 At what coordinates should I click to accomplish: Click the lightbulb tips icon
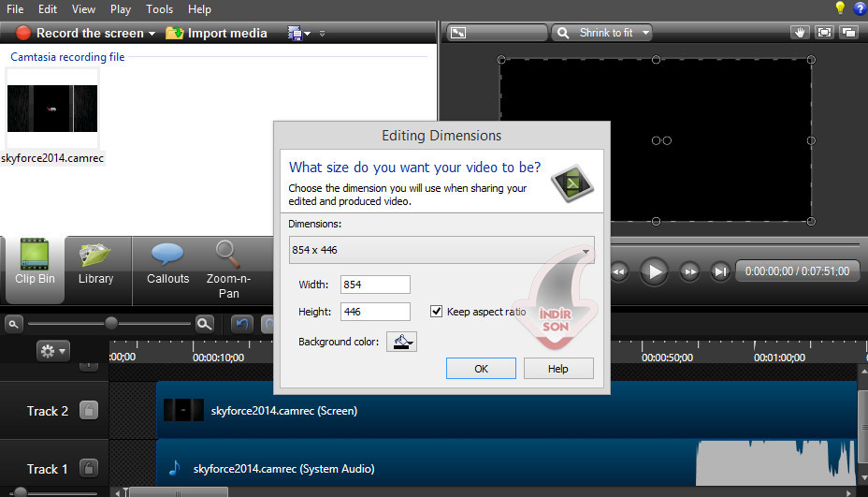tap(840, 7)
